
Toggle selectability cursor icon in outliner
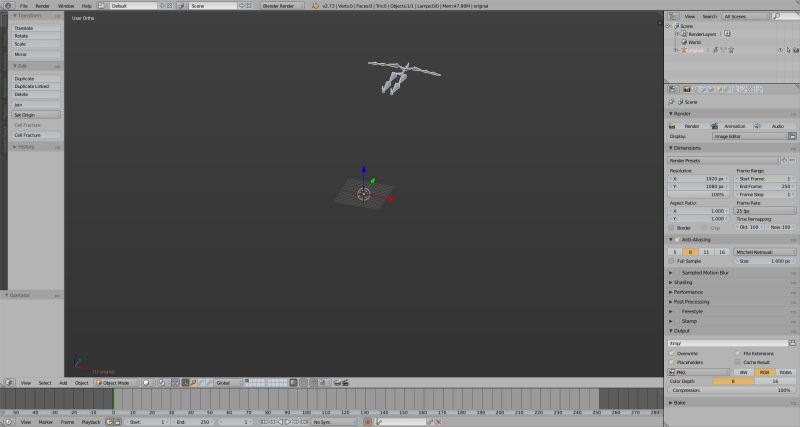788,50
